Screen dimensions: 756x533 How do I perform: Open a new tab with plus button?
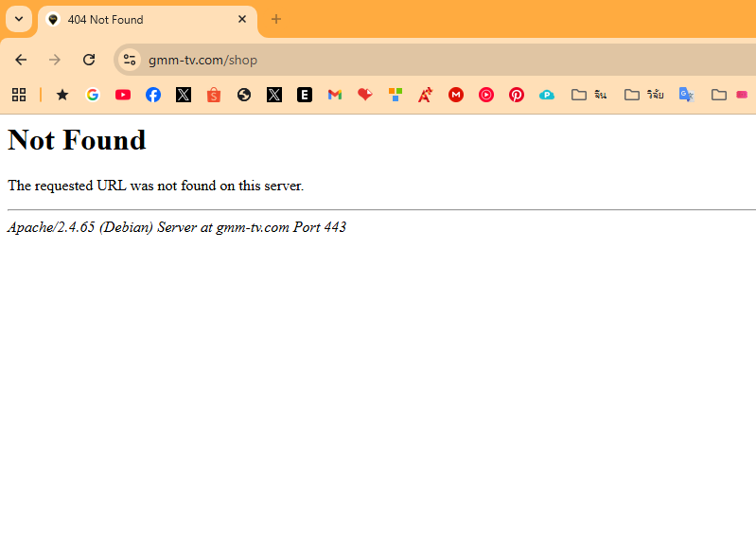(x=275, y=19)
